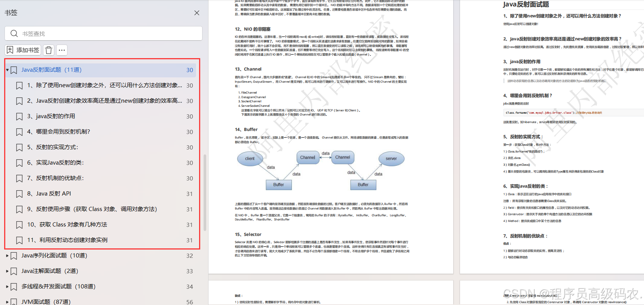Screen dimensions: 644x305
Task: Open bookmark 8、Java 反射 API
Action: point(49,194)
